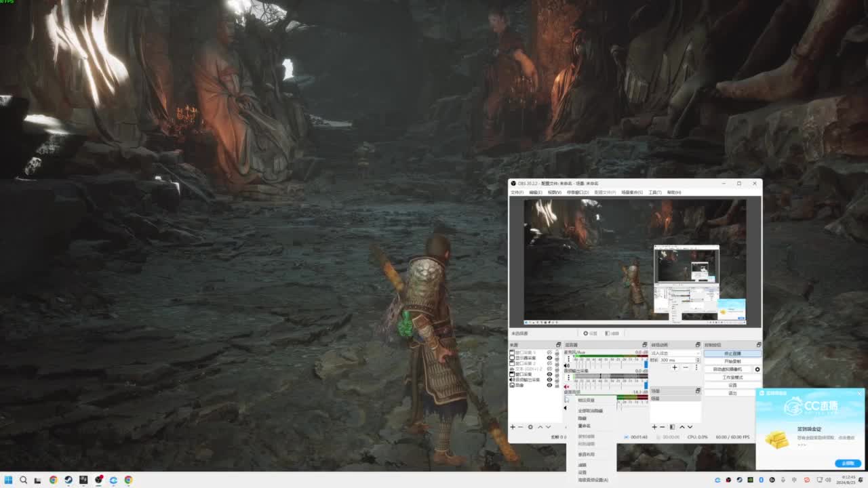Unmute the 音频输出采集 mixer channel speaker
The width and height of the screenshot is (868, 488).
567,386
